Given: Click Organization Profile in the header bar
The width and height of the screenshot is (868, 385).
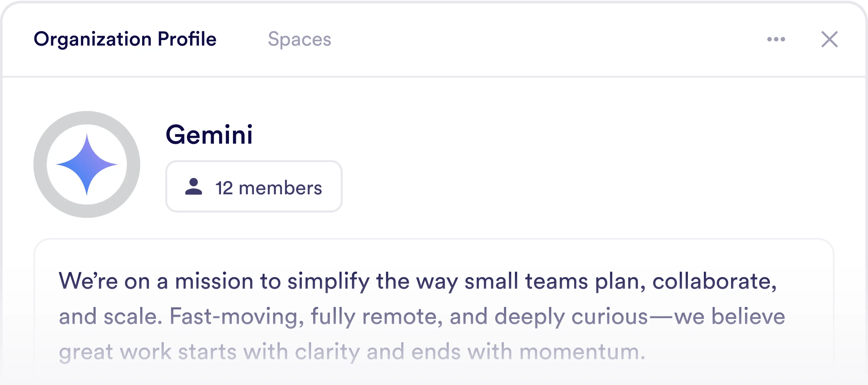Looking at the screenshot, I should (125, 39).
